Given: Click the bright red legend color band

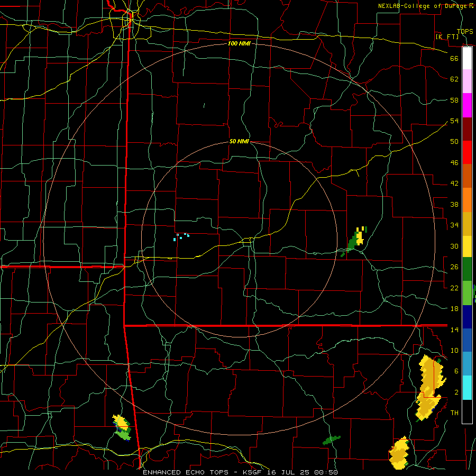Looking at the screenshot, I should click(467, 152).
